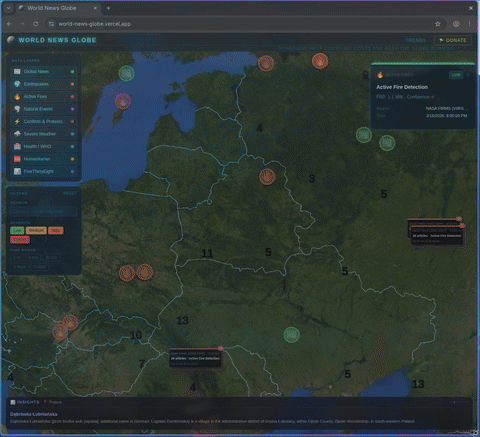Click the FiveThirtyEight chart icon
This screenshot has height=437, width=480.
(x=17, y=171)
